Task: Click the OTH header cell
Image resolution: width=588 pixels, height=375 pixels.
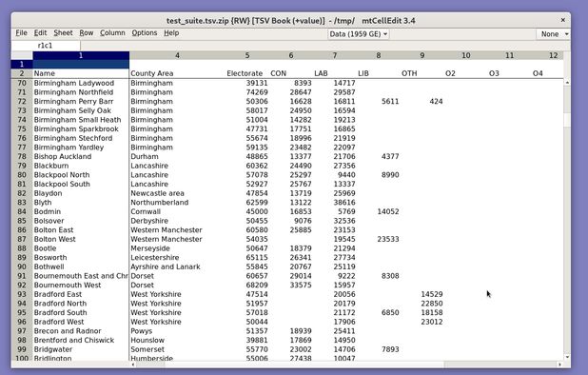Action: (422, 73)
